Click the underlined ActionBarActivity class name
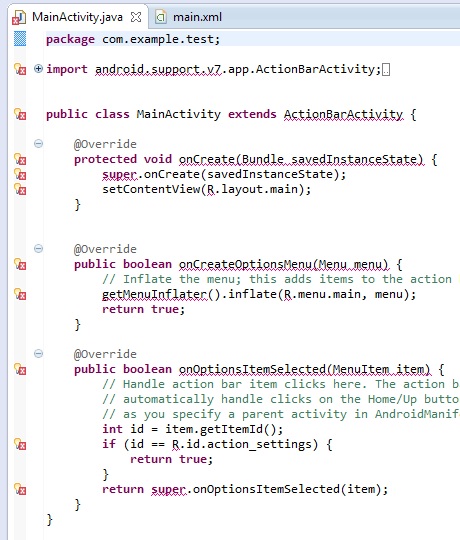The image size is (460, 540). click(x=343, y=114)
